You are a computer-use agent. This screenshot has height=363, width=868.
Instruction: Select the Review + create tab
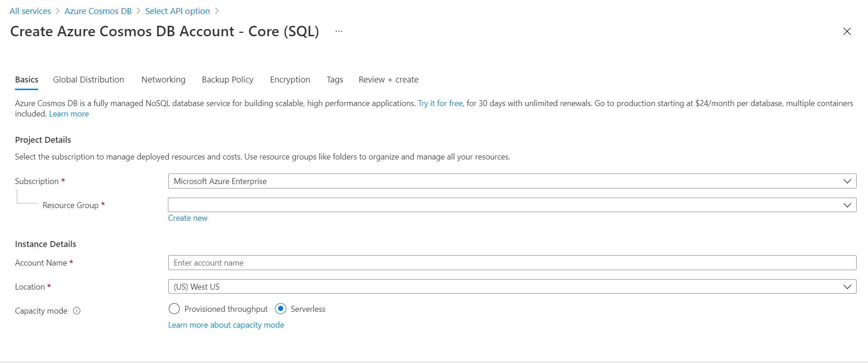[388, 80]
